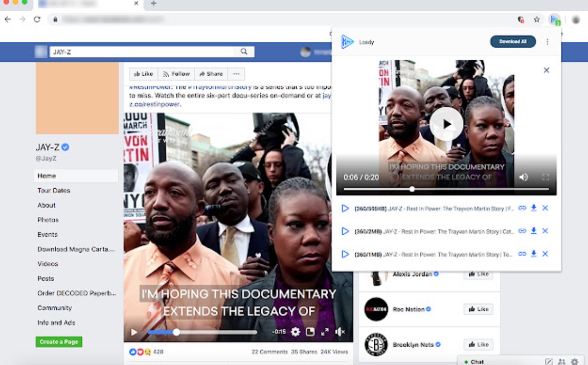Download the 360/1MB video
Screen dimensions: 588x365
click(534, 254)
